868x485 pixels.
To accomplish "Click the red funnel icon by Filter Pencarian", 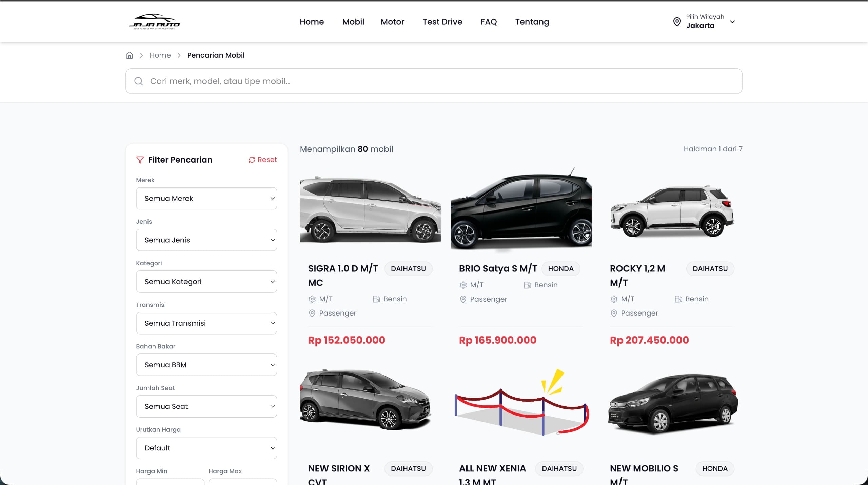I will point(140,160).
